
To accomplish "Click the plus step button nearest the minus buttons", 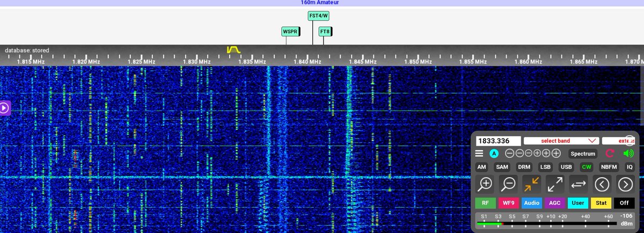I will (538, 153).
